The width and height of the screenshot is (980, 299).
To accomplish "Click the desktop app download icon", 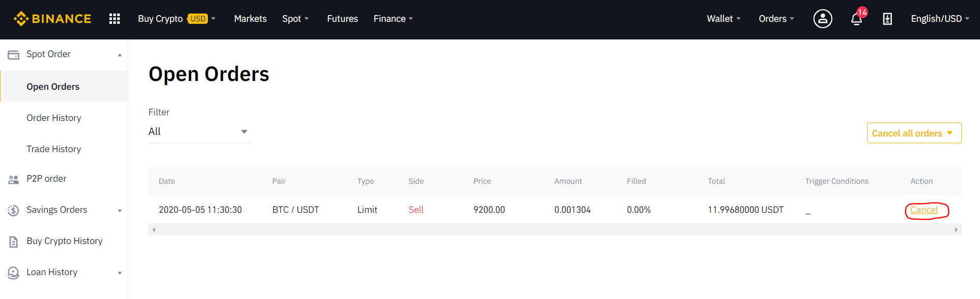I will [x=887, y=19].
